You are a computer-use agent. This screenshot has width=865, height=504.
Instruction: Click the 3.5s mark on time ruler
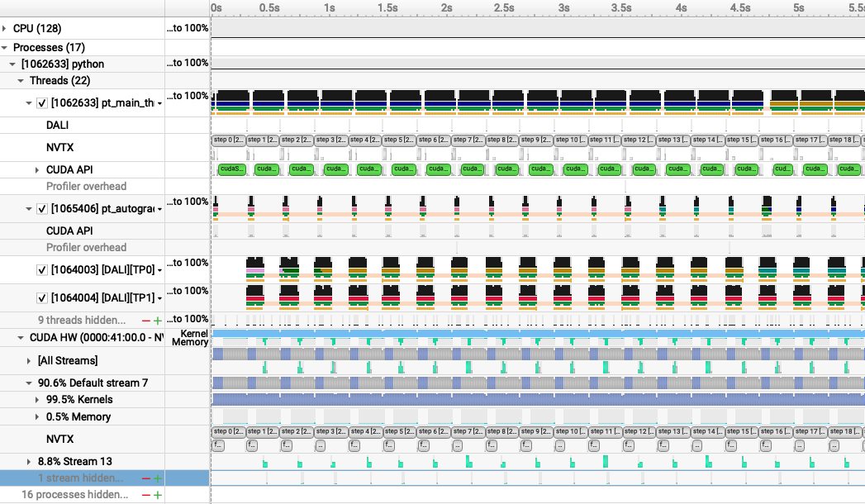[622, 7]
